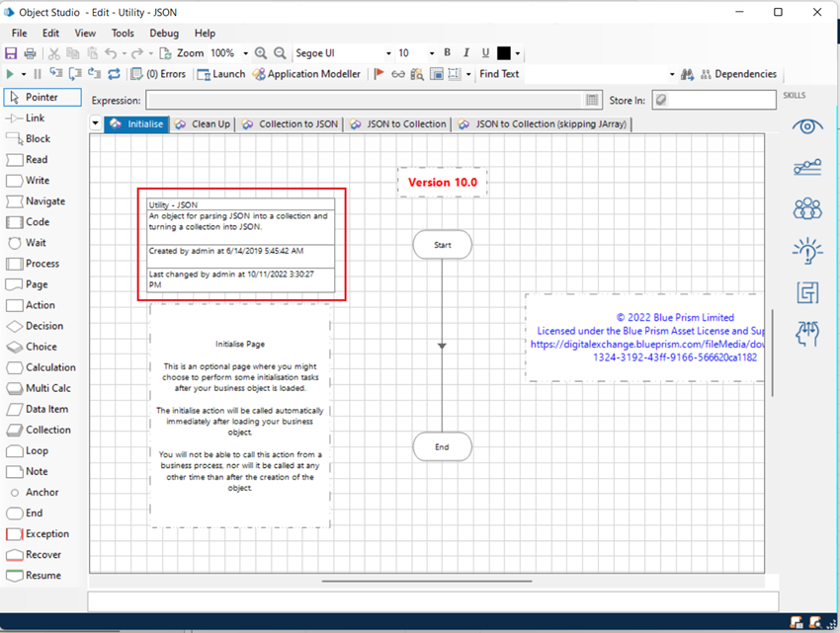Viewport: 840px width, 633px height.
Task: Open the Debug menu
Action: (x=164, y=33)
